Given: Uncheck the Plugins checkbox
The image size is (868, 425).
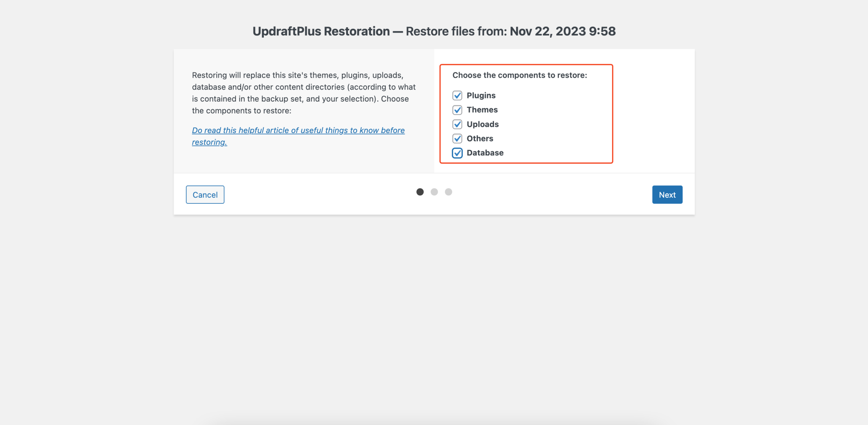Looking at the screenshot, I should point(457,95).
